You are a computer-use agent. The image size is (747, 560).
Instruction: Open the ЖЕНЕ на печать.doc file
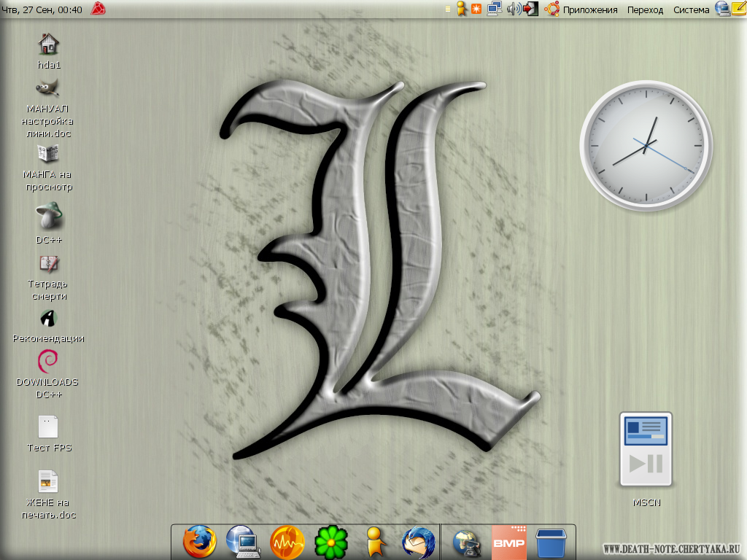pos(48,482)
